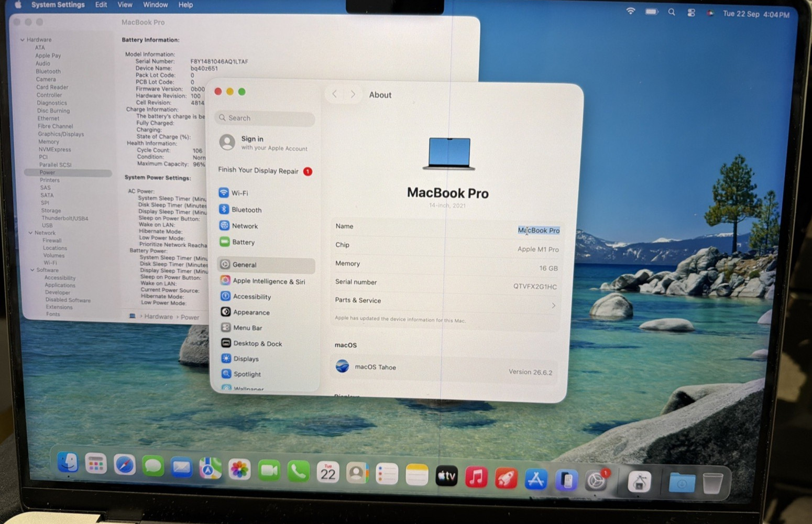Select Storage in System Information sidebar
The height and width of the screenshot is (524, 812).
(51, 210)
